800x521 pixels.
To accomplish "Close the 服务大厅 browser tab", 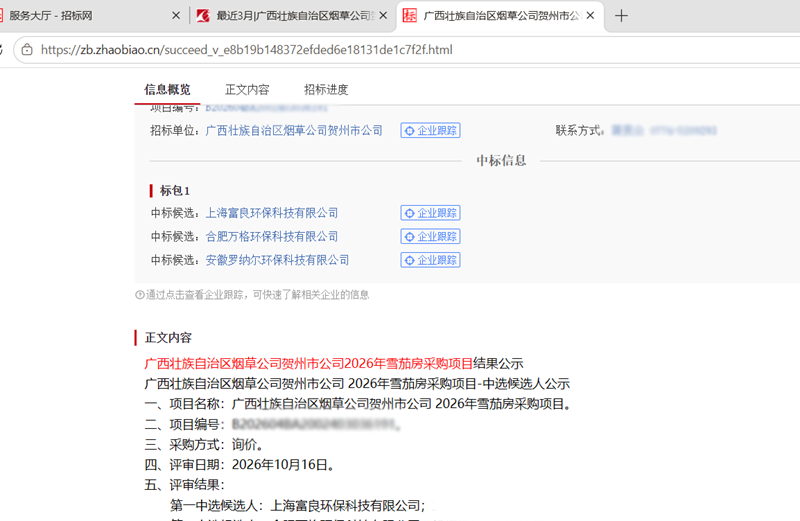I will [x=176, y=16].
